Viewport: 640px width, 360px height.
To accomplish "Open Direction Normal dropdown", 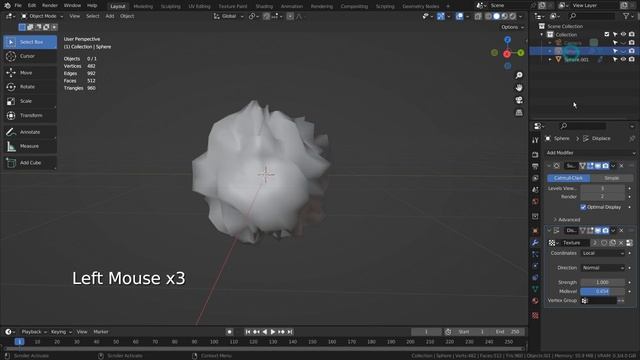I will point(603,268).
